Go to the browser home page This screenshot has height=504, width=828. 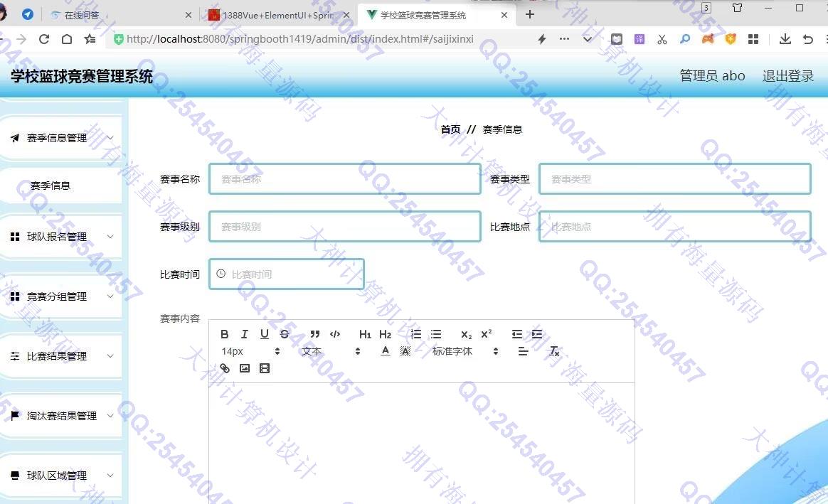(x=67, y=39)
